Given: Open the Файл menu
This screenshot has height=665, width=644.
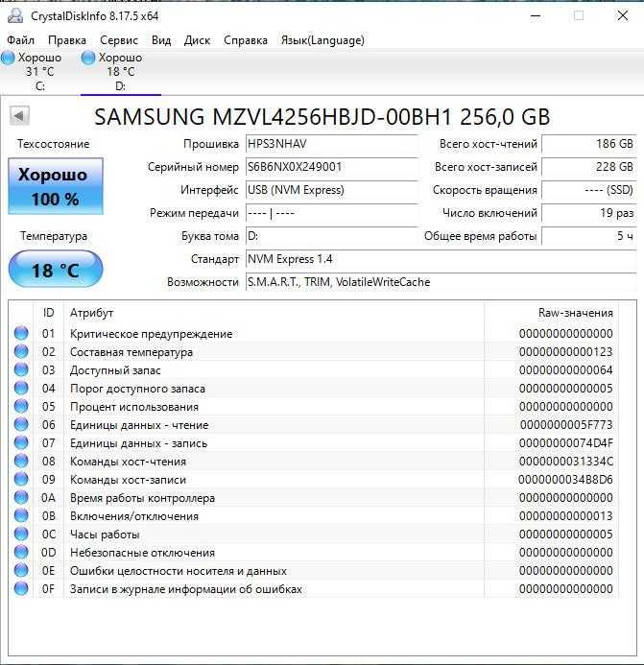Looking at the screenshot, I should pos(20,40).
